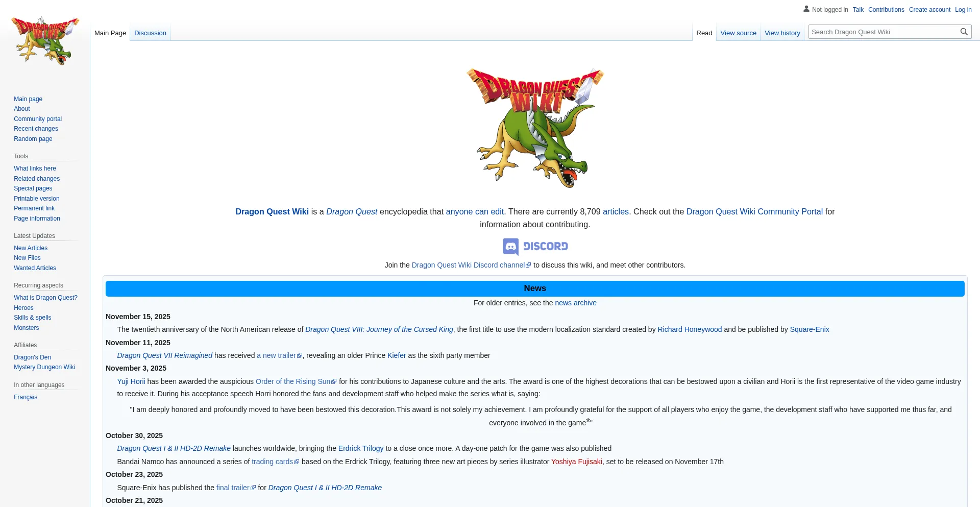This screenshot has width=980, height=507.
Task: Click the search magnifier icon
Action: pyautogui.click(x=964, y=31)
